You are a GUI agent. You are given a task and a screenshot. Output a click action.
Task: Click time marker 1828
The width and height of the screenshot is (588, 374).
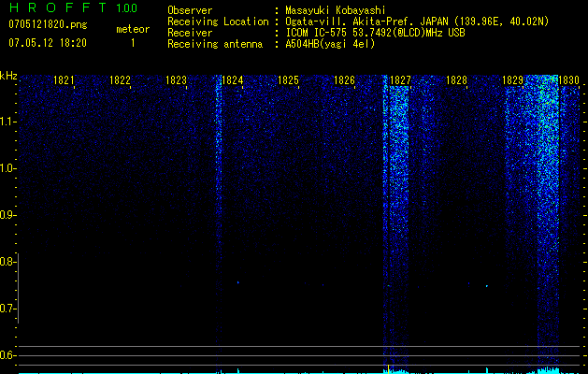tap(456, 80)
